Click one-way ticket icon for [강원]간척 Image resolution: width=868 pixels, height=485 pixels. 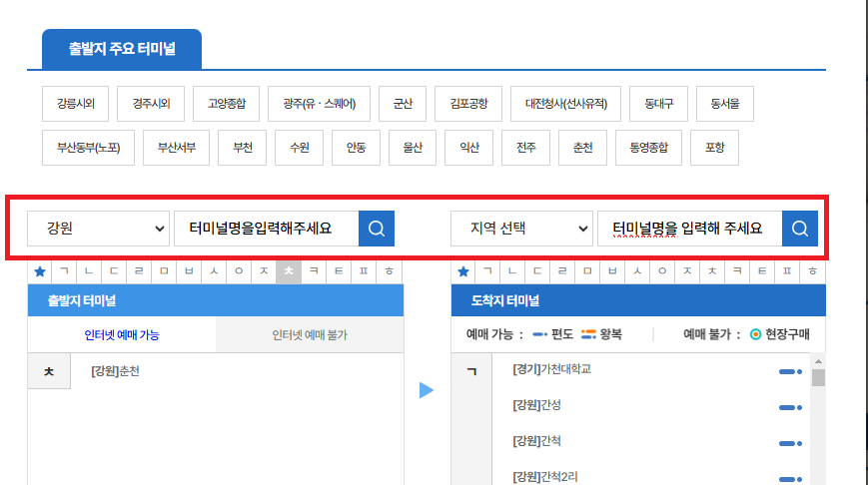[x=790, y=443]
